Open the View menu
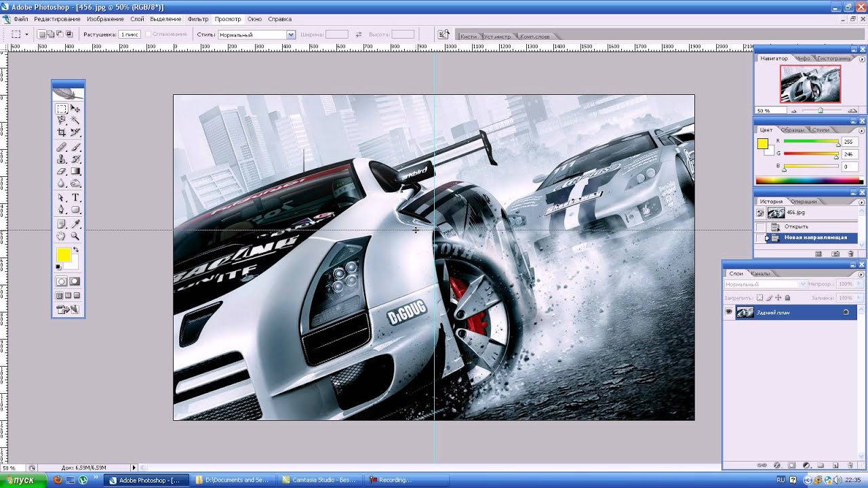The width and height of the screenshot is (868, 488). (x=228, y=19)
